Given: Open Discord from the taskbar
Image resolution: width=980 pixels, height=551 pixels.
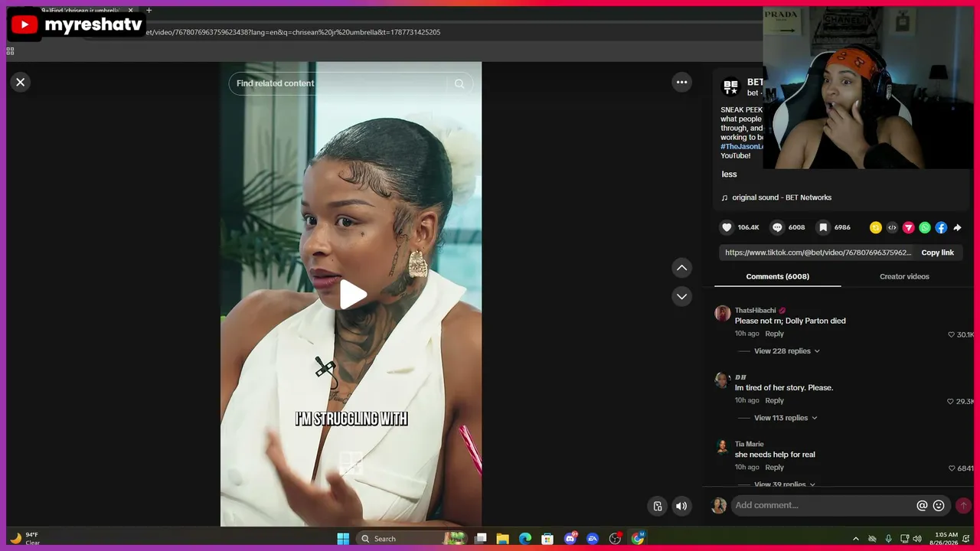Looking at the screenshot, I should pyautogui.click(x=570, y=539).
